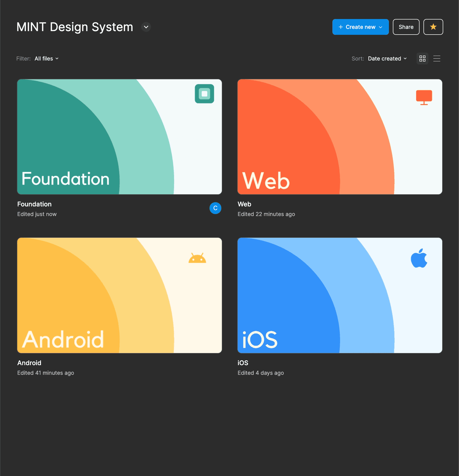Open the iOS file thumbnail
This screenshot has width=459, height=476.
pyautogui.click(x=340, y=295)
